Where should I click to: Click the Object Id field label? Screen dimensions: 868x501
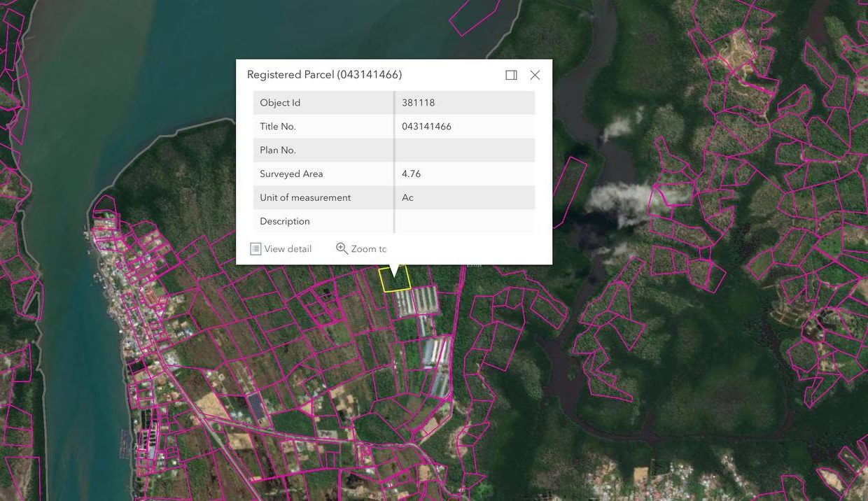click(x=280, y=103)
